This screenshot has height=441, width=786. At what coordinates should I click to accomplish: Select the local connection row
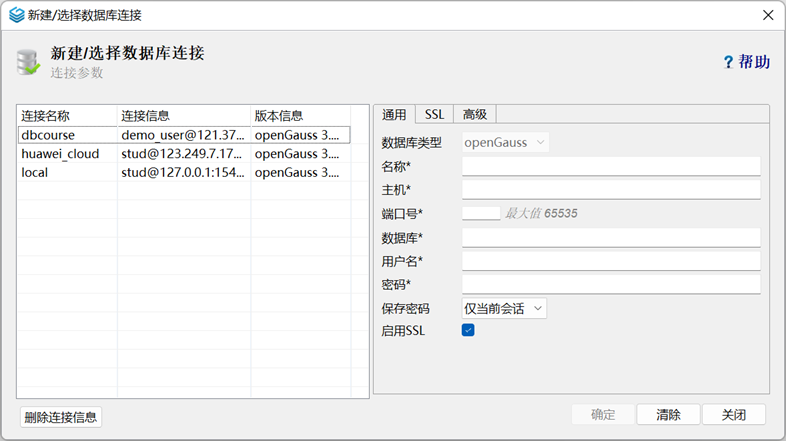point(184,172)
